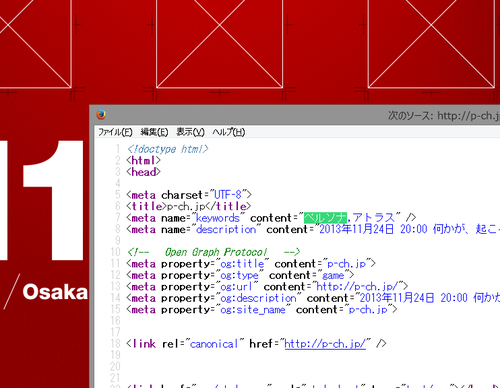Image resolution: width=500 pixels, height=388 pixels.
Task: Click the right crossed placeholder box on page
Action: click(x=431, y=43)
